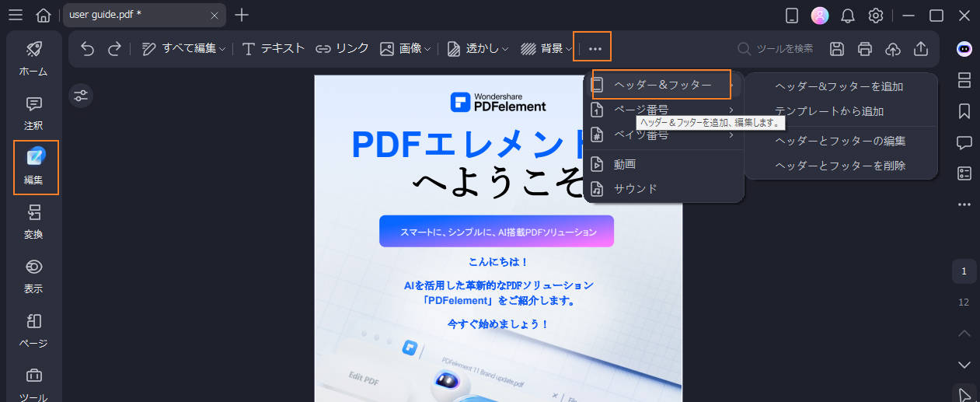The width and height of the screenshot is (980, 402).
Task: Open settings gear icon
Action: 876,16
